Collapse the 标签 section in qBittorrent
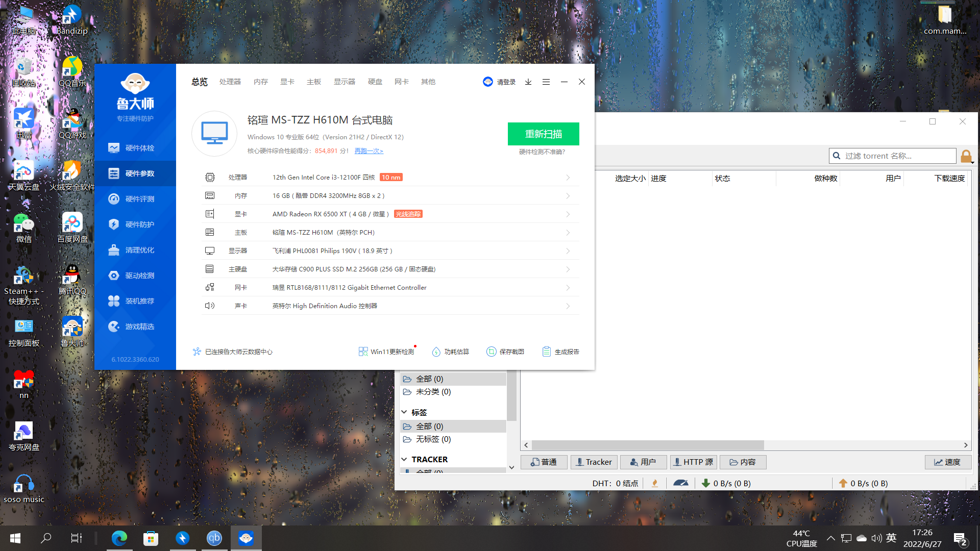This screenshot has width=980, height=551. tap(404, 412)
